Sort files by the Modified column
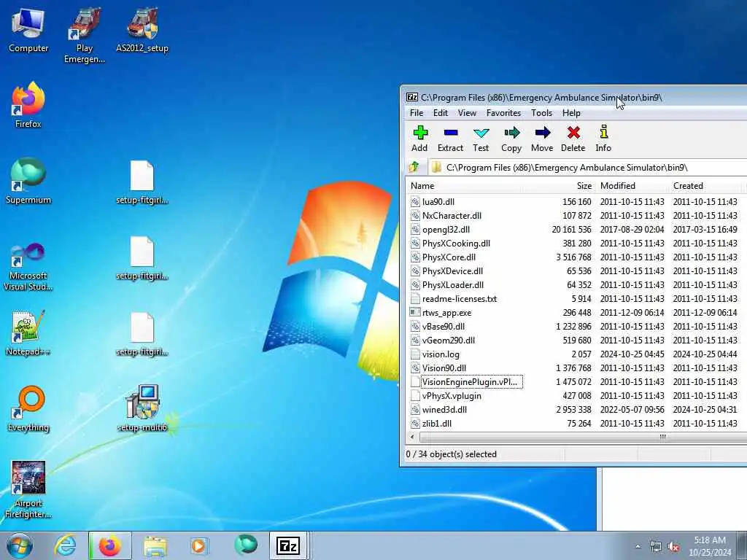 point(632,186)
